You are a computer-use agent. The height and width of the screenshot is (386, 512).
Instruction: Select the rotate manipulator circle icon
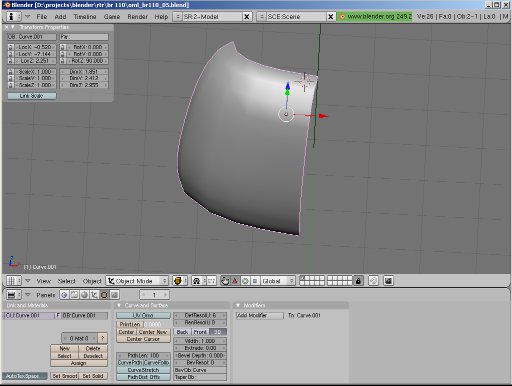point(245,281)
